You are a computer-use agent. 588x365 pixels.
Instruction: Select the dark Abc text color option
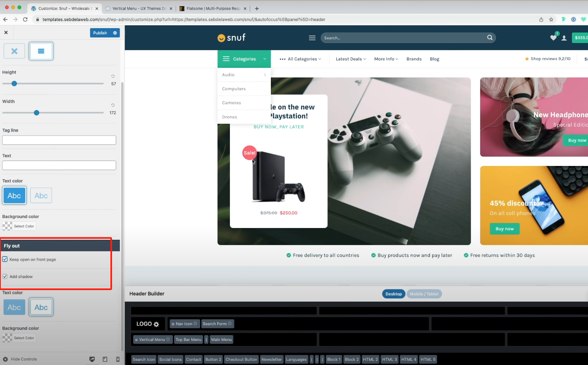[x=14, y=195]
